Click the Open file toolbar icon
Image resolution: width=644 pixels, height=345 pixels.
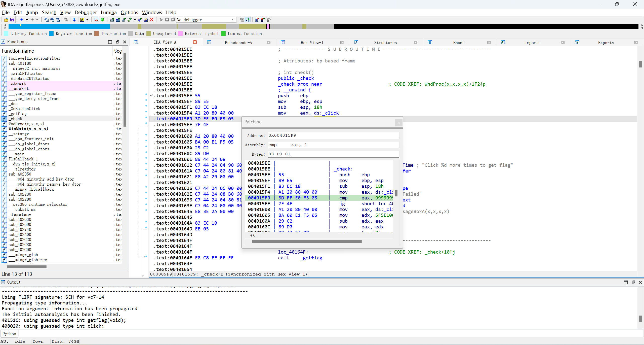[6, 20]
